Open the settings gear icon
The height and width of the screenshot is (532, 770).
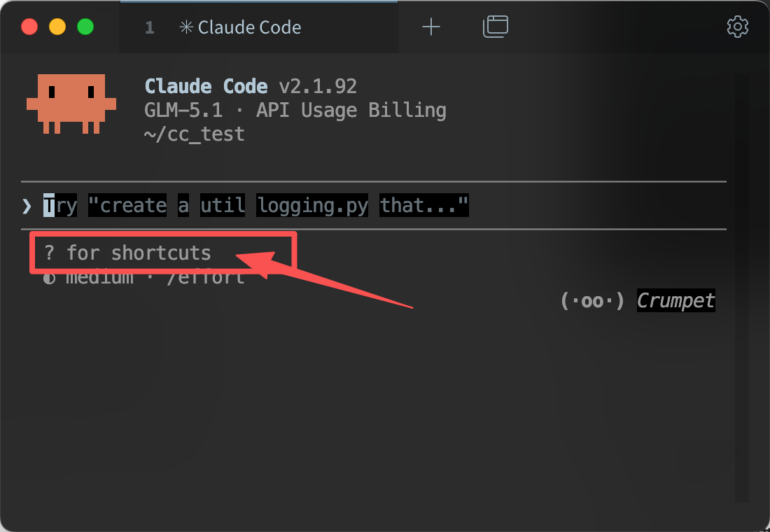[x=737, y=27]
